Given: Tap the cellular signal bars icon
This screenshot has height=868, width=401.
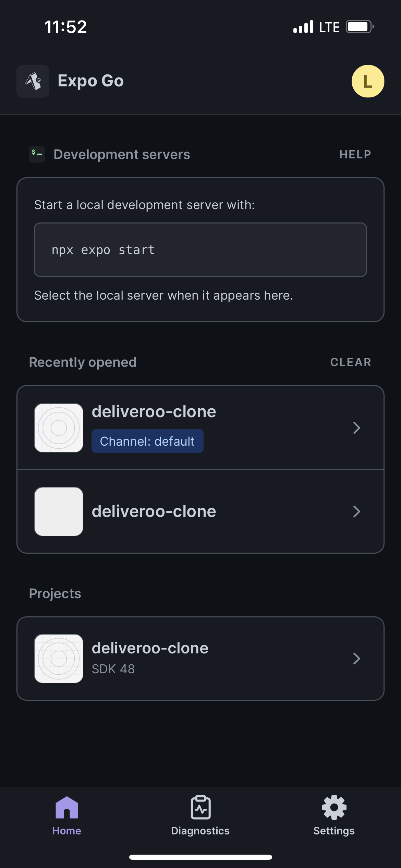Looking at the screenshot, I should [x=303, y=27].
